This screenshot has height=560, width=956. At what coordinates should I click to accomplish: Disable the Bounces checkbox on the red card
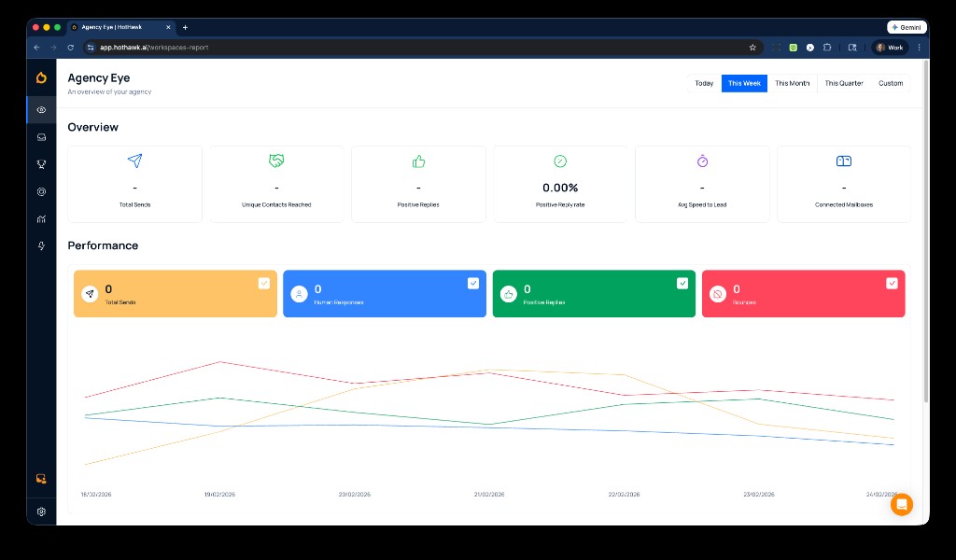(892, 283)
